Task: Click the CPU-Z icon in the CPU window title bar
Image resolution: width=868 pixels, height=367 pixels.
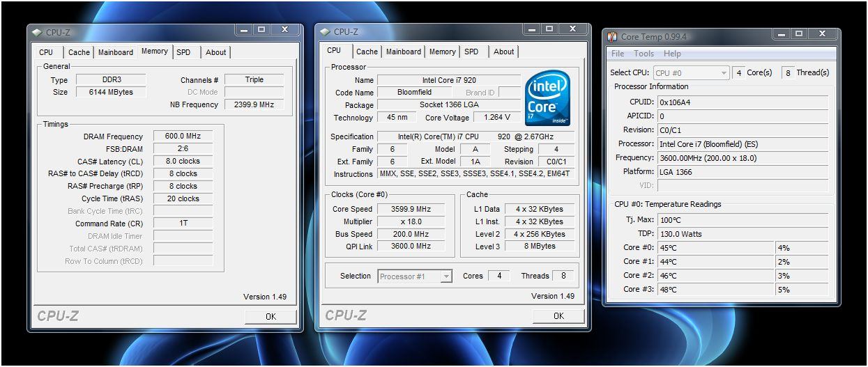Action: point(325,31)
